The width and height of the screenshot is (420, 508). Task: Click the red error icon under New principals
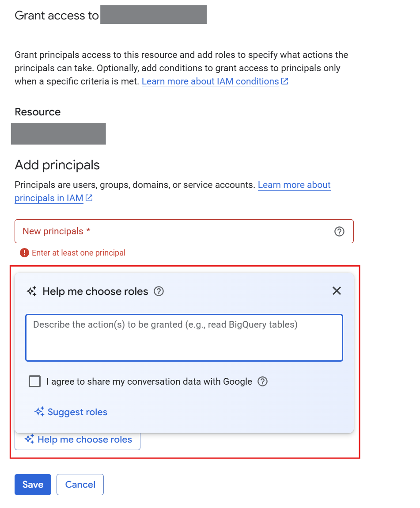[24, 253]
